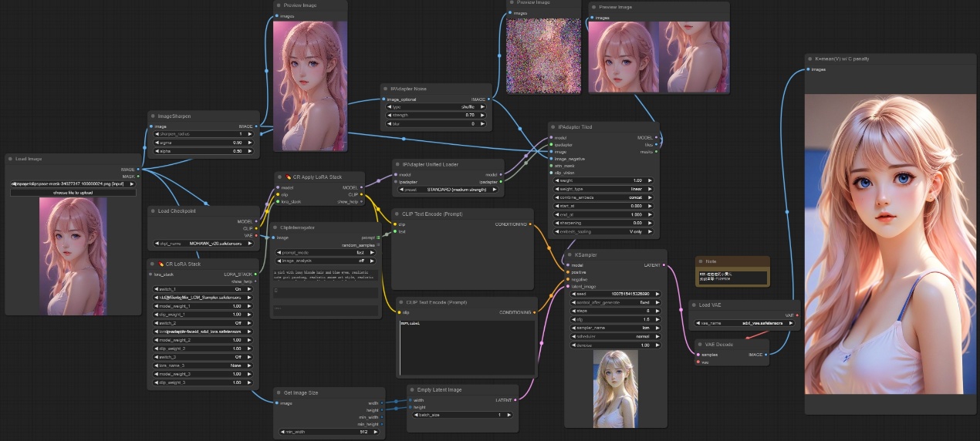Toggle switch_1 in the CR LoRA Stack
Screen dimensions: 980x441
[x=204, y=288]
